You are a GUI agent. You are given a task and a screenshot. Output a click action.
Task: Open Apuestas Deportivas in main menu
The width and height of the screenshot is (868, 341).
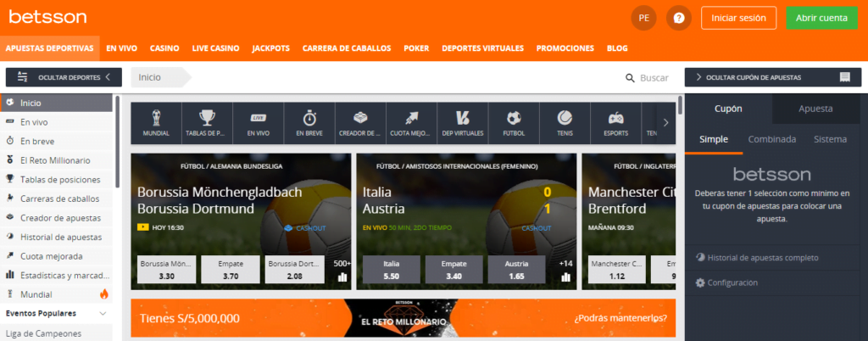tap(50, 48)
